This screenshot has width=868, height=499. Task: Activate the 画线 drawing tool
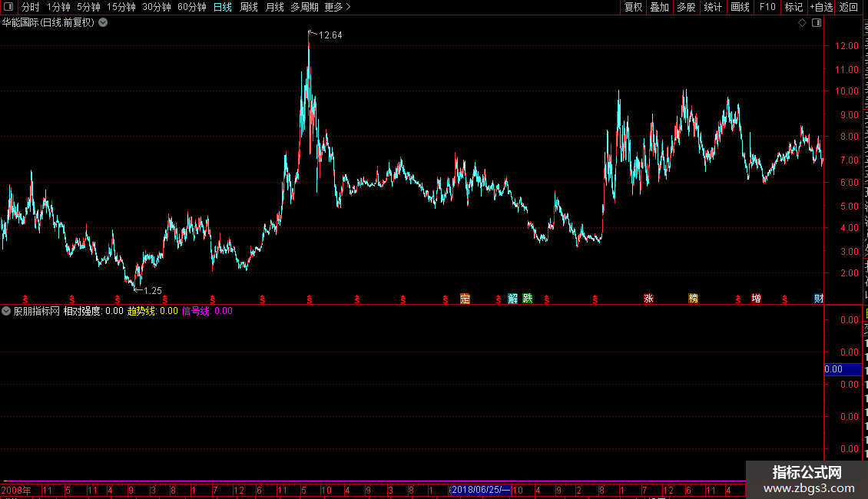point(740,7)
